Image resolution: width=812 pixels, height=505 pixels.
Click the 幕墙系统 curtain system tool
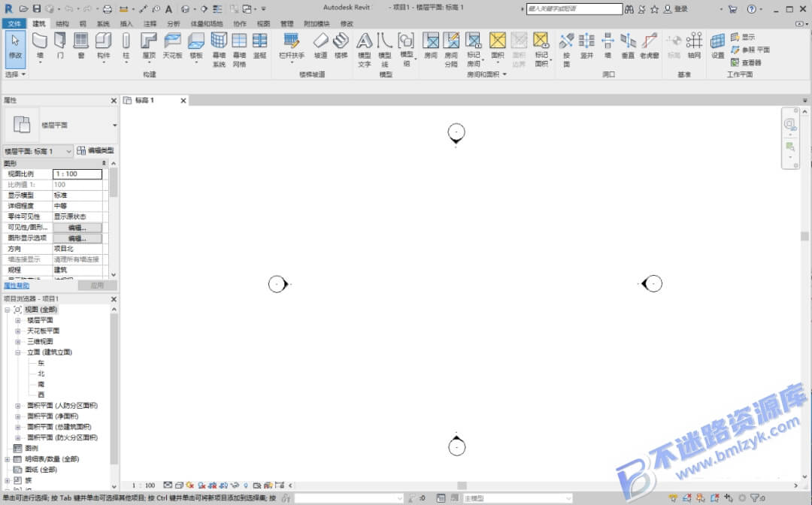pos(219,50)
